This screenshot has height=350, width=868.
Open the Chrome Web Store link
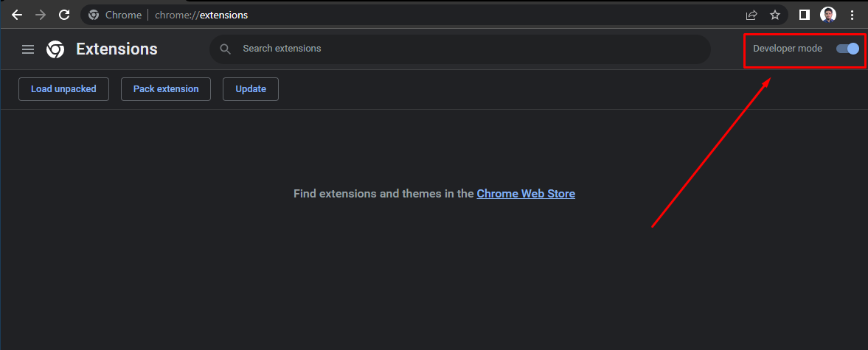[526, 194]
